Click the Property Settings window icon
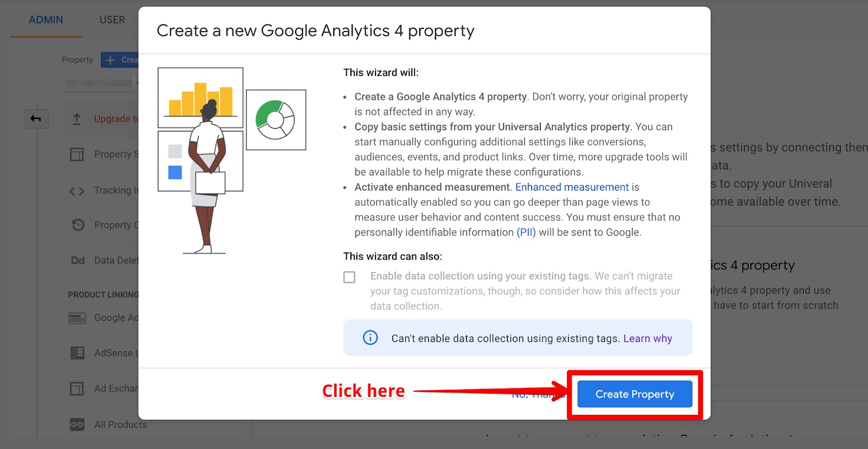Image resolution: width=868 pixels, height=449 pixels. 77,155
